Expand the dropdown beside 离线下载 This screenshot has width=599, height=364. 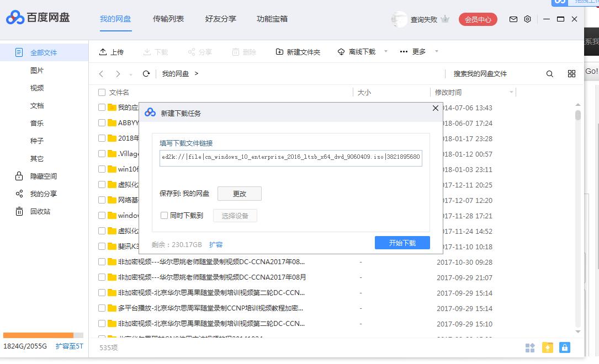(385, 51)
